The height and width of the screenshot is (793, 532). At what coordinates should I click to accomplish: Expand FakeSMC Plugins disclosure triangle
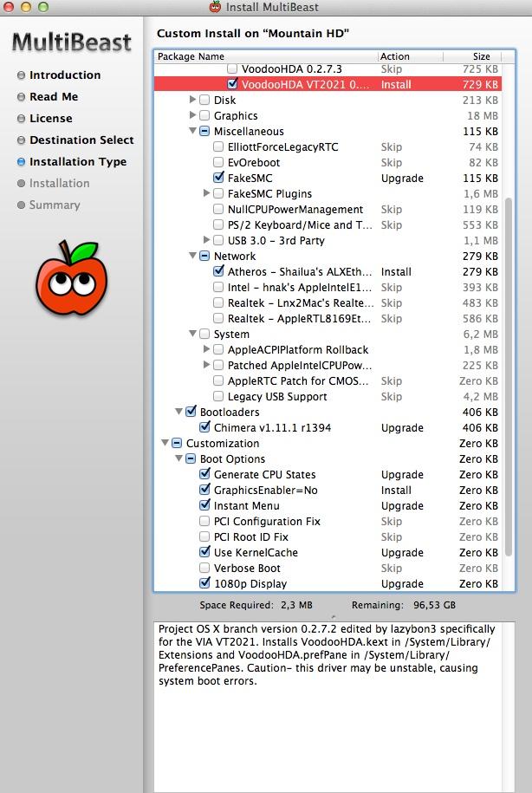click(x=206, y=193)
